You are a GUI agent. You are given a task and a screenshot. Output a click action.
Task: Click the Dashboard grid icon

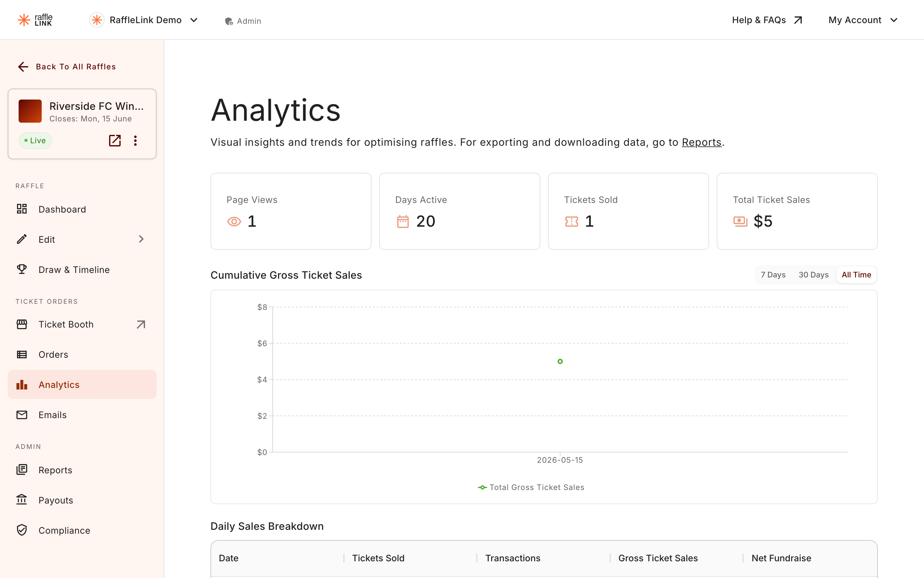22,209
